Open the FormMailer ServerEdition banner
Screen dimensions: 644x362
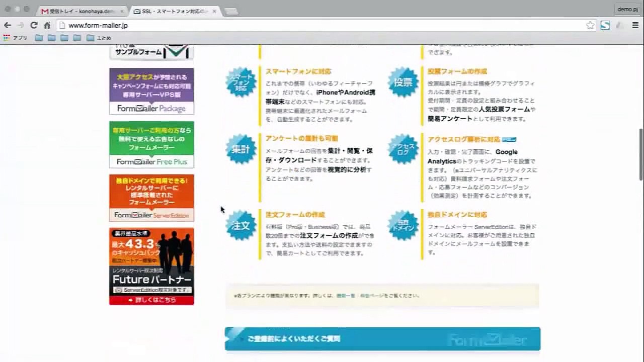pos(151,198)
